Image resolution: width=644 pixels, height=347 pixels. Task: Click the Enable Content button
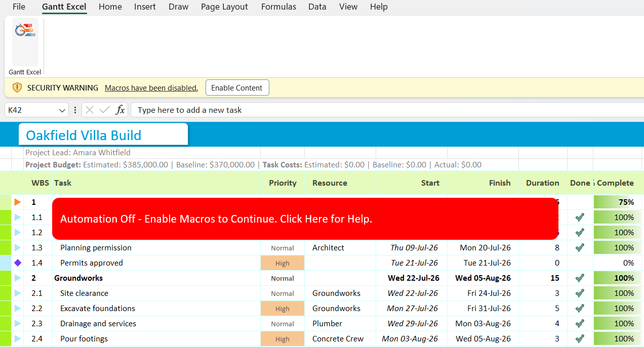pyautogui.click(x=237, y=88)
